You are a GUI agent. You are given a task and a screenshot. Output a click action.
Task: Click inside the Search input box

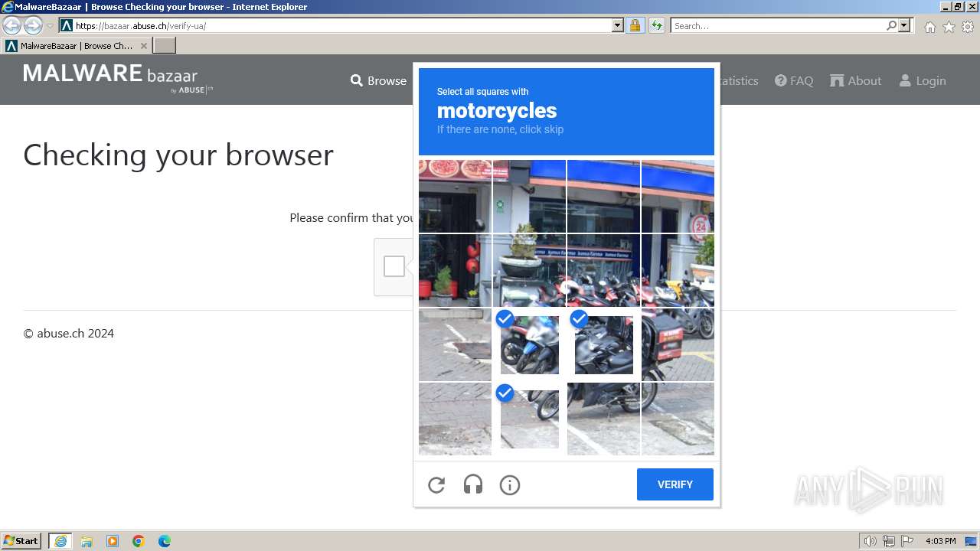(x=778, y=25)
